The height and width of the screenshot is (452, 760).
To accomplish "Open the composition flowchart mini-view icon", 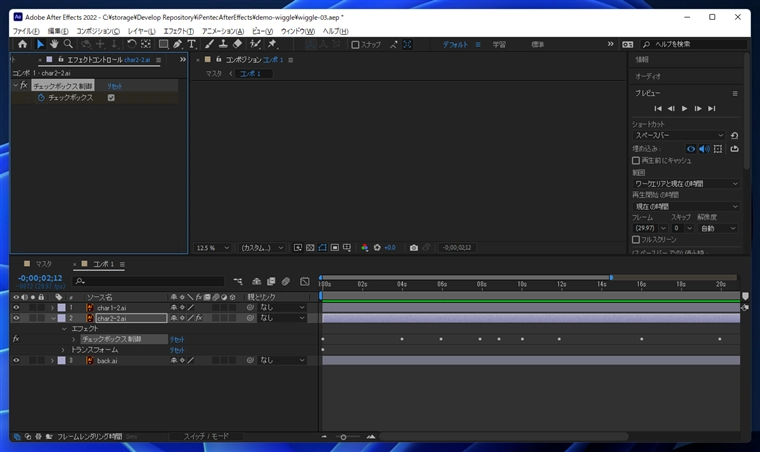I will pos(238,281).
